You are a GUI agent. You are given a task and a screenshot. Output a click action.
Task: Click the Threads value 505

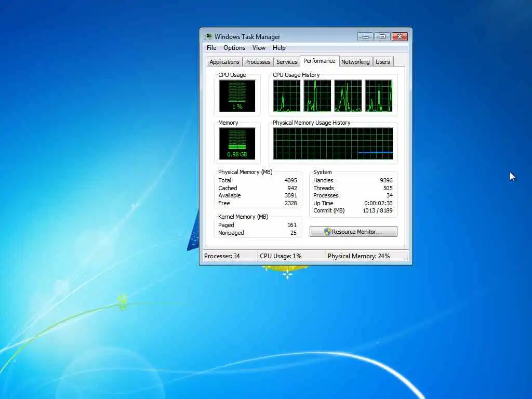(388, 188)
